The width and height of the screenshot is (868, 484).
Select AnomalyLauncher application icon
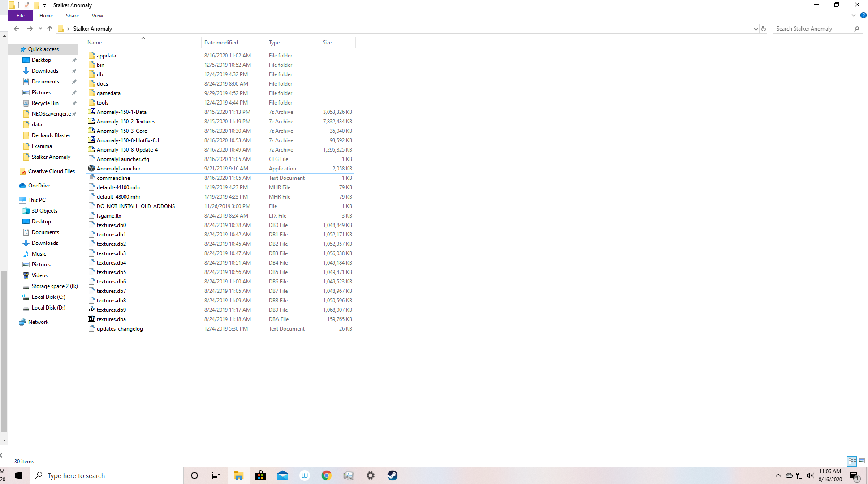[91, 168]
